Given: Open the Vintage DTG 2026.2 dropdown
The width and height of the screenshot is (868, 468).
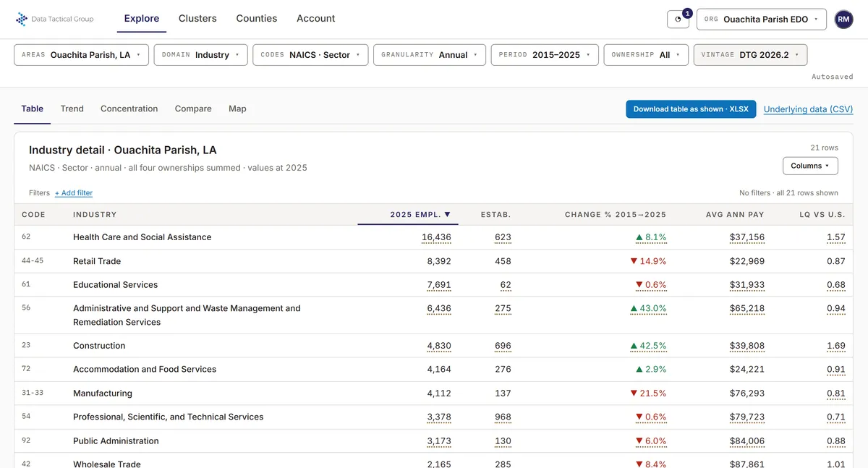Looking at the screenshot, I should 750,55.
